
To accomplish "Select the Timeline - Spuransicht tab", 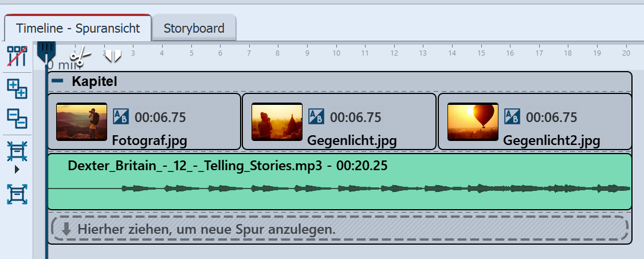I will 78,28.
